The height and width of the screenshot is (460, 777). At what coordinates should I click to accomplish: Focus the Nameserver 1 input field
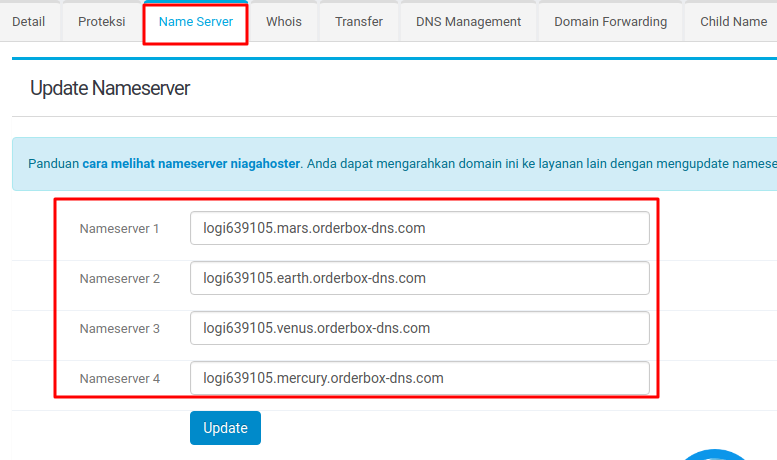tap(420, 228)
